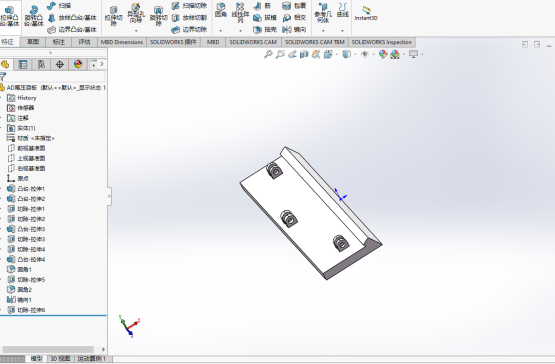Choose the 相交 intersect tool
The image size is (555, 364).
(x=294, y=18)
